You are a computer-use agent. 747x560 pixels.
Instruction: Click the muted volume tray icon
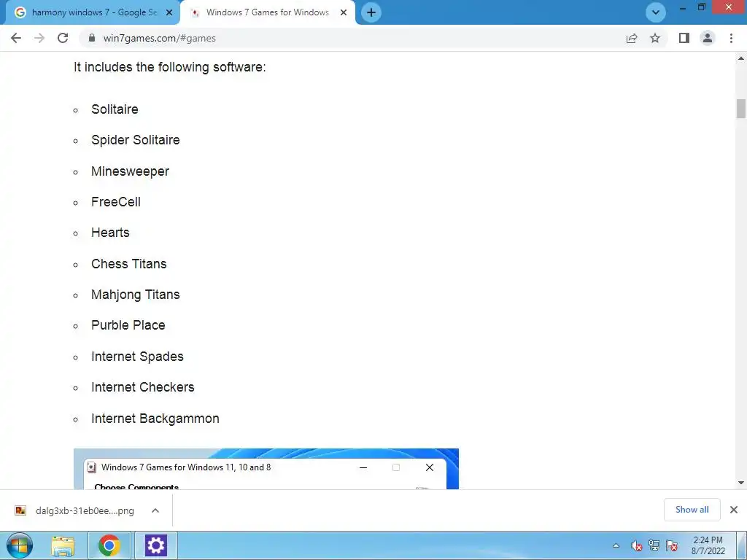tap(636, 545)
